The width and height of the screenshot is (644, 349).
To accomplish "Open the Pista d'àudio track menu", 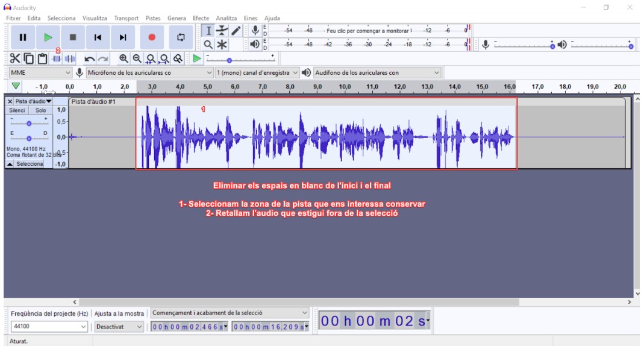I will [x=34, y=101].
